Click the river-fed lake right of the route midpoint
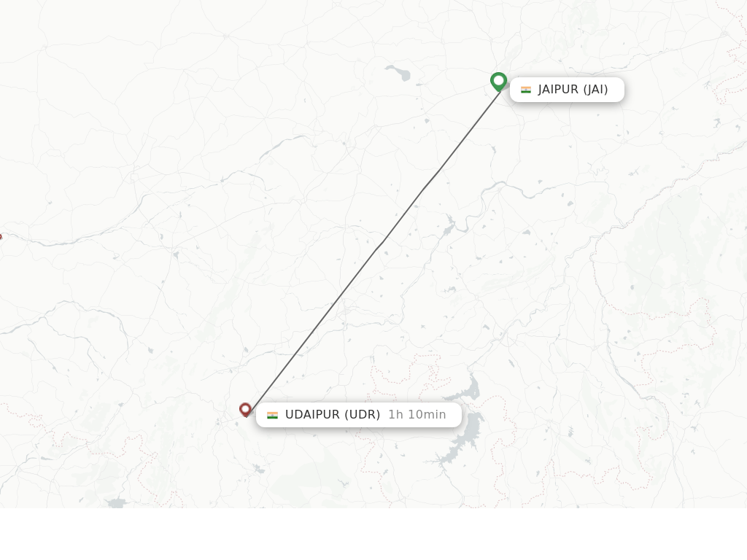Viewport: 747px width, 560px height. [x=449, y=227]
